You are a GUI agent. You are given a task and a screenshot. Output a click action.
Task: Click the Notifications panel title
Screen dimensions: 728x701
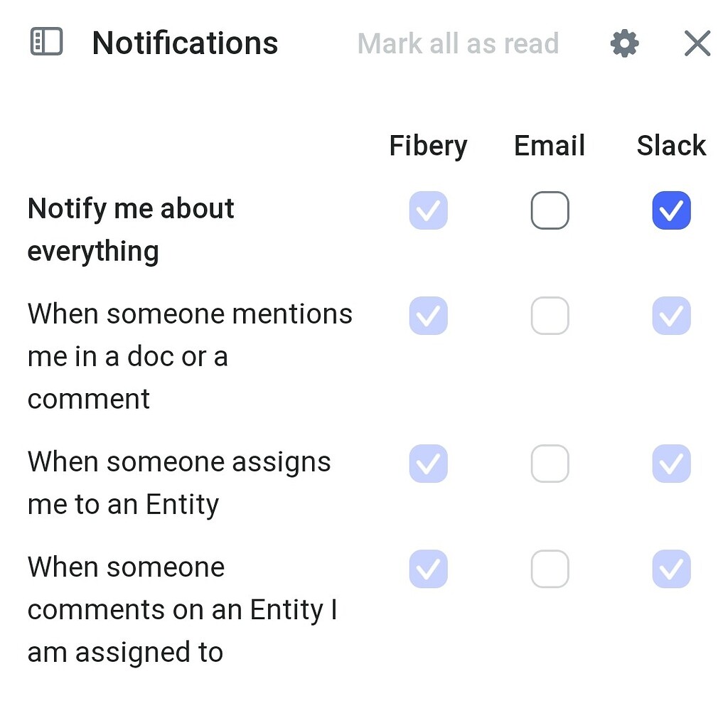(185, 43)
